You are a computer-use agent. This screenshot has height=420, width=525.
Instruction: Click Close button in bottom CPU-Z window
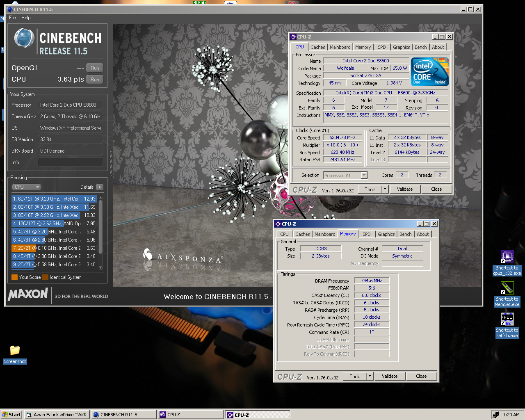(421, 376)
